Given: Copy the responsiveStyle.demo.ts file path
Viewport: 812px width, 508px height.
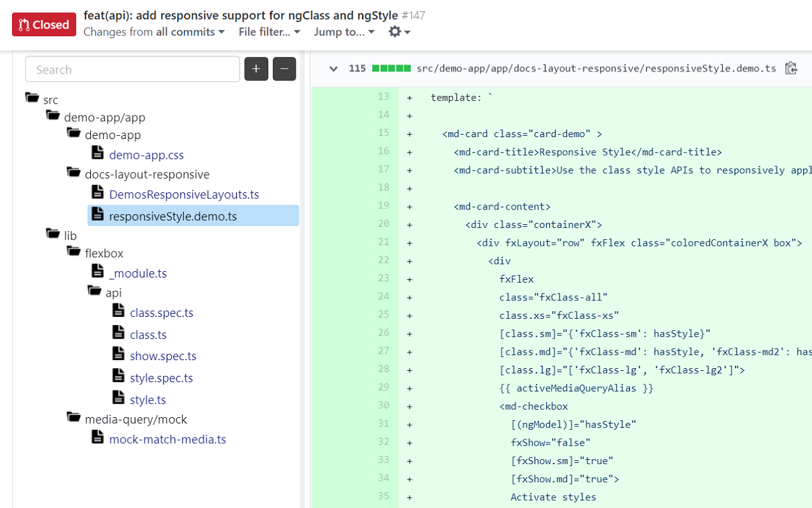Looking at the screenshot, I should point(790,68).
